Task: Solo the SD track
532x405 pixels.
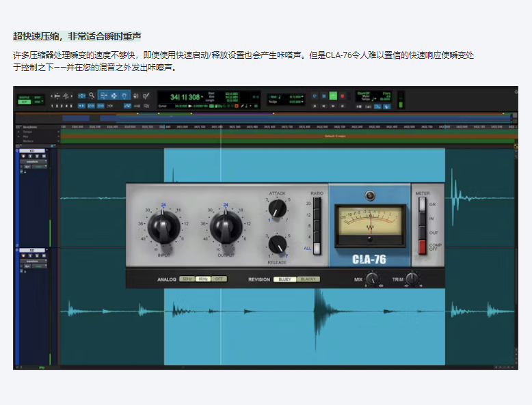Action: (x=37, y=255)
